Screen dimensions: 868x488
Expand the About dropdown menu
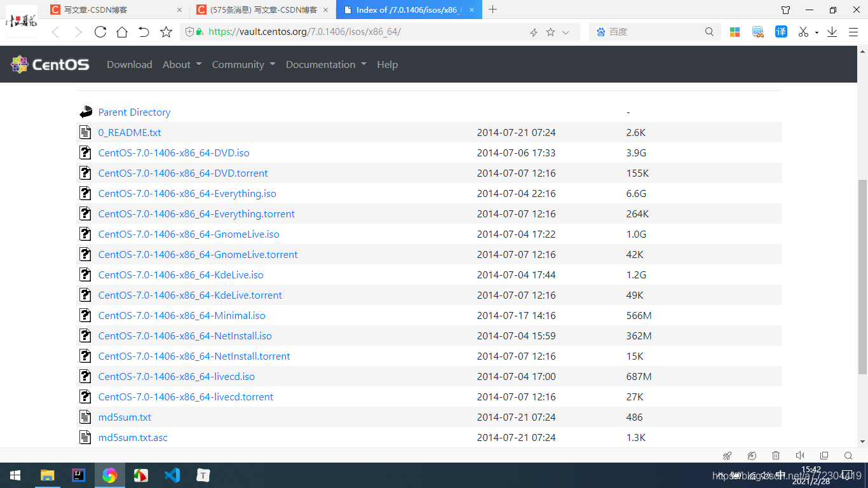pyautogui.click(x=182, y=64)
